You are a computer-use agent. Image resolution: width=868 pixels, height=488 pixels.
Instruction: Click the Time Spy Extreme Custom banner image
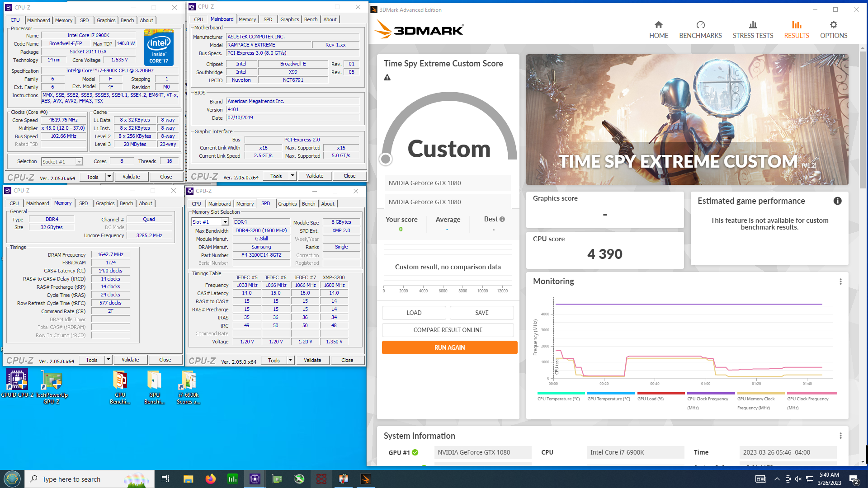click(687, 119)
